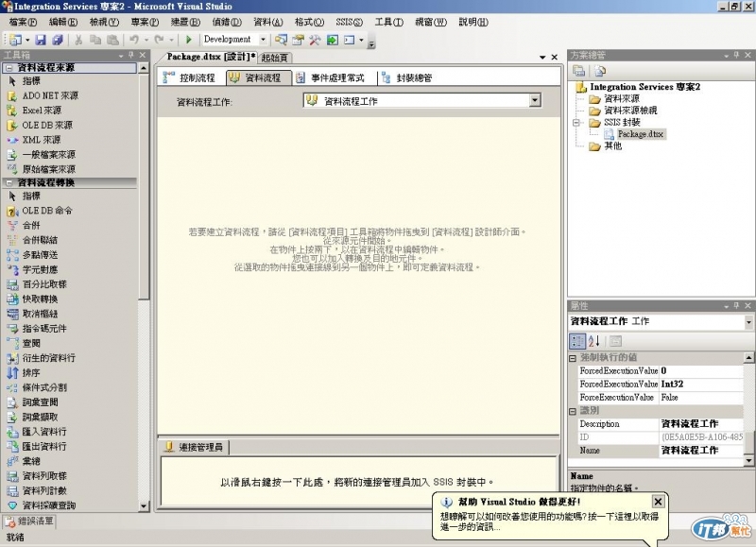Click the Save toolbar icon
Image resolution: width=756 pixels, height=547 pixels.
41,40
